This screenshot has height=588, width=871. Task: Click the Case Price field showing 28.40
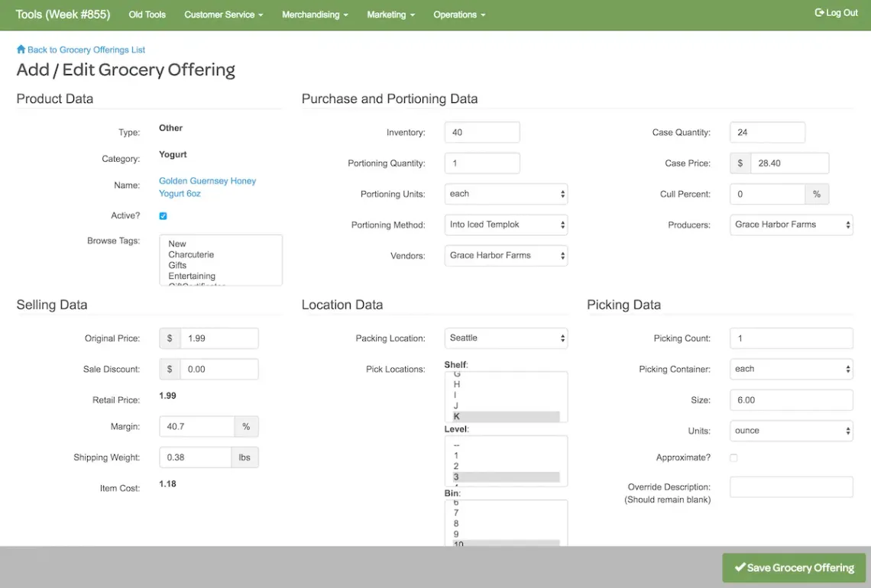789,163
